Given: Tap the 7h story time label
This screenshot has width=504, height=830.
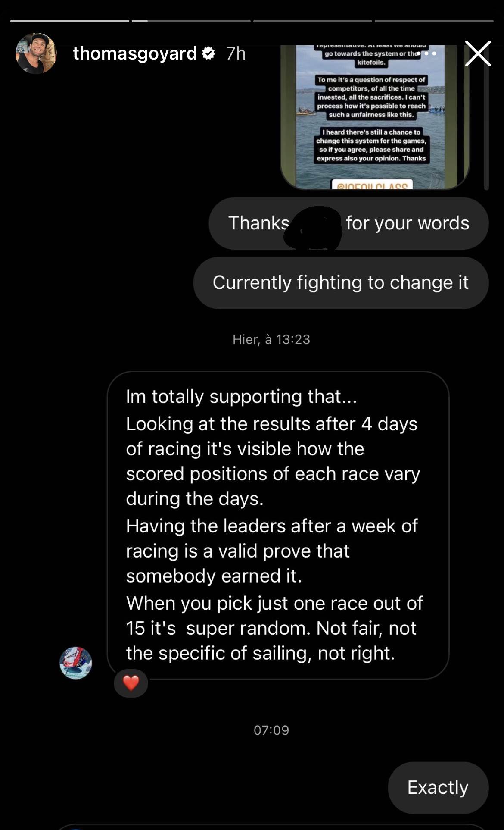Looking at the screenshot, I should [x=236, y=53].
